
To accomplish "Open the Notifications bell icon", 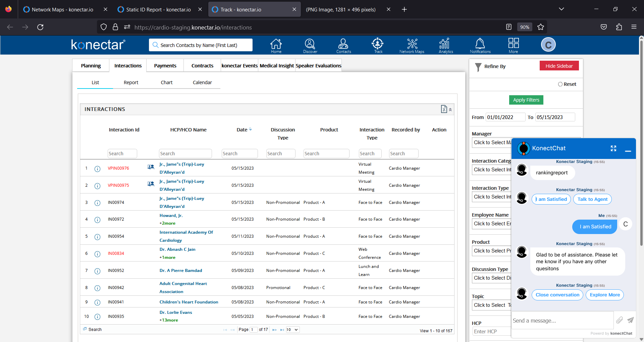I will coord(480,46).
